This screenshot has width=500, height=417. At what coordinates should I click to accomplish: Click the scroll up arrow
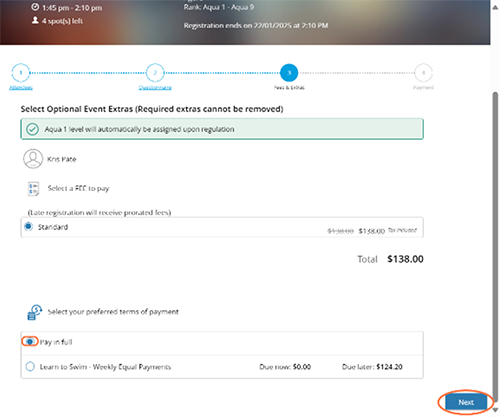[495, 7]
